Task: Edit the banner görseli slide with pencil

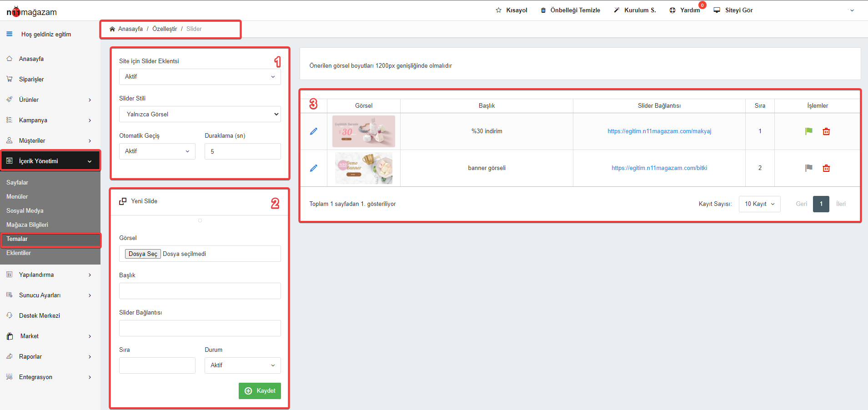Action: [x=313, y=168]
